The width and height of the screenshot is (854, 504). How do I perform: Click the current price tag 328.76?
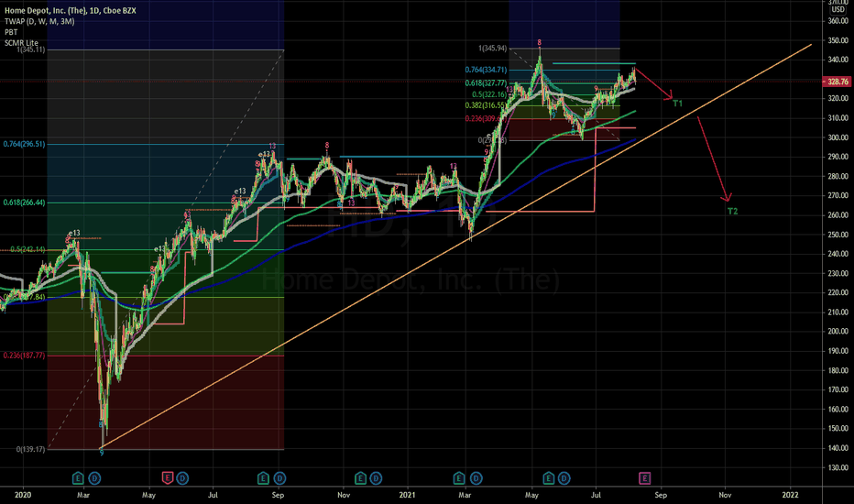(x=838, y=82)
